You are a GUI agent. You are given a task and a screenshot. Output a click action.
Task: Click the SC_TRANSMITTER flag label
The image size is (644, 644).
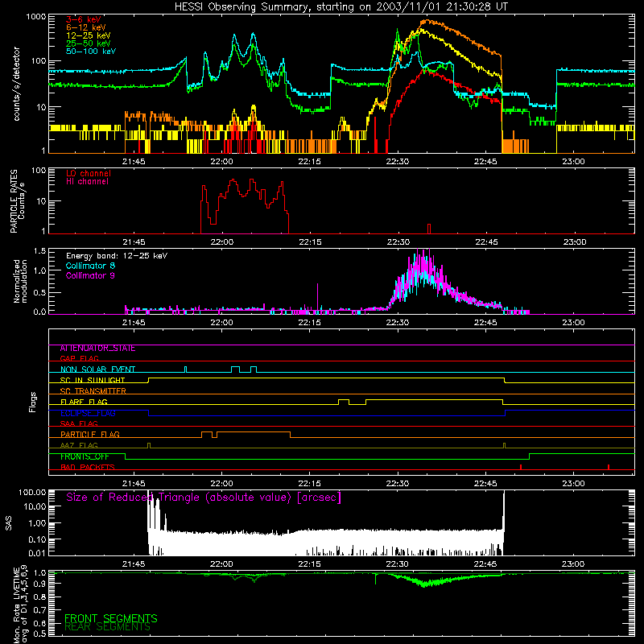[93, 391]
